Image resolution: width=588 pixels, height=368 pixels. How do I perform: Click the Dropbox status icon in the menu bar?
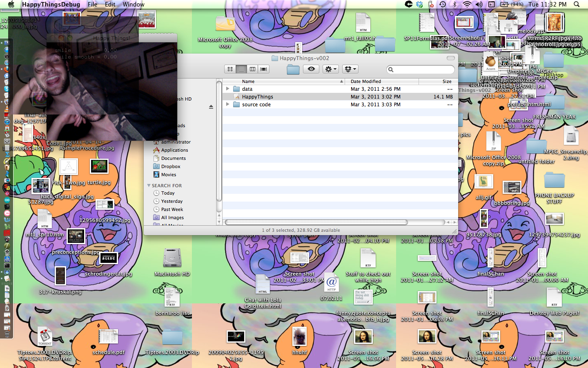point(419,4)
